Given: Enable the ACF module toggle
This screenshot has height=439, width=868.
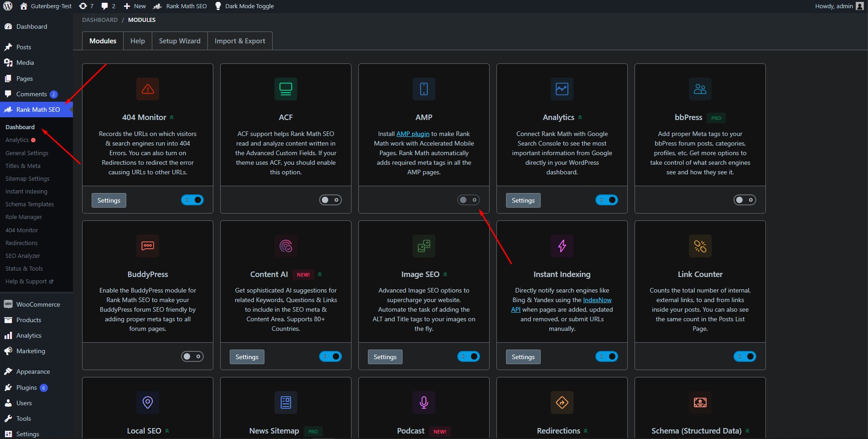Looking at the screenshot, I should 330,200.
